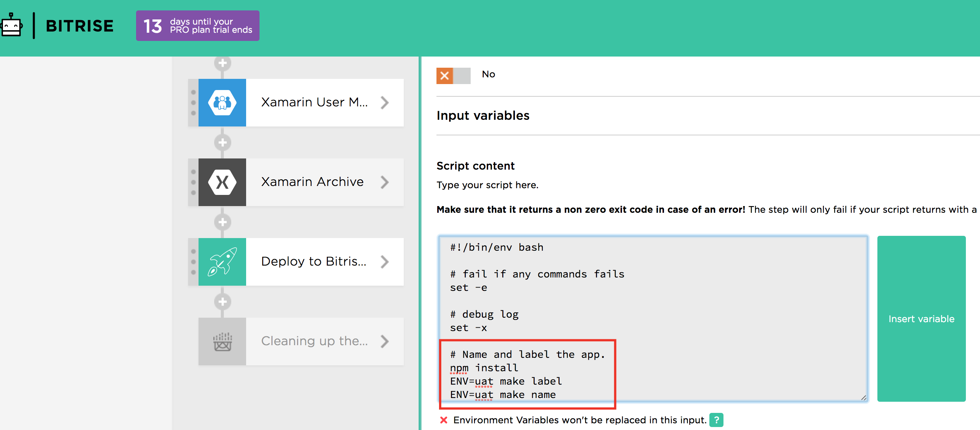Open the 13 days PRO trial banner
This screenshot has width=980, height=430.
click(197, 26)
